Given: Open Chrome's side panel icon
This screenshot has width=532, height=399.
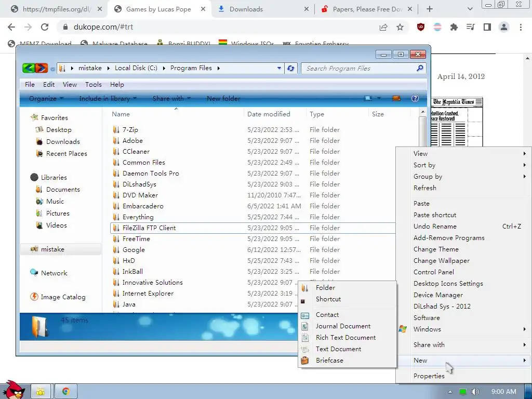Looking at the screenshot, I should [x=487, y=27].
